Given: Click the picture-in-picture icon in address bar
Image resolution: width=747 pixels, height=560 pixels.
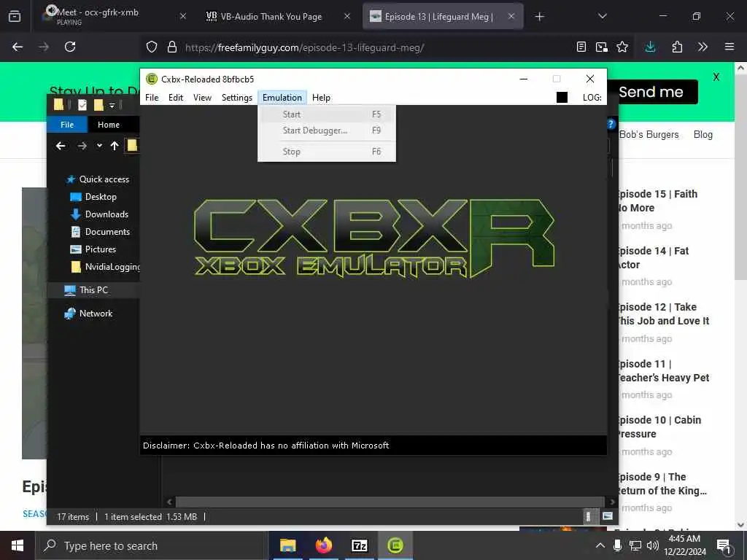Looking at the screenshot, I should point(602,47).
